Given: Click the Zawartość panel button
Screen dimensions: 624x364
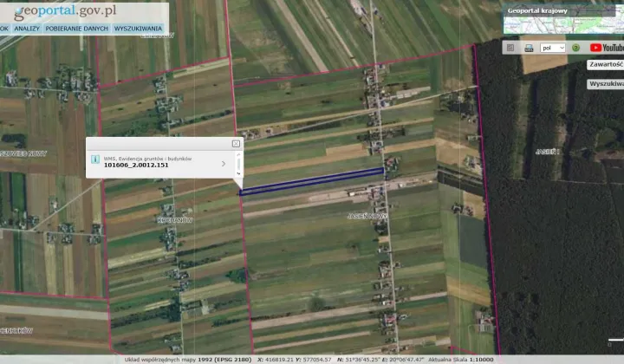Looking at the screenshot, I should coord(605,64).
